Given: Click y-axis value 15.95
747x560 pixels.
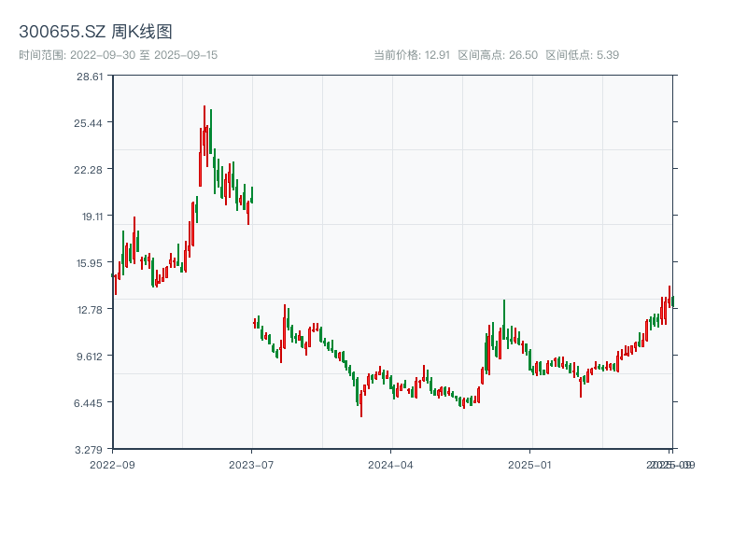Looking at the screenshot, I should coord(90,263).
